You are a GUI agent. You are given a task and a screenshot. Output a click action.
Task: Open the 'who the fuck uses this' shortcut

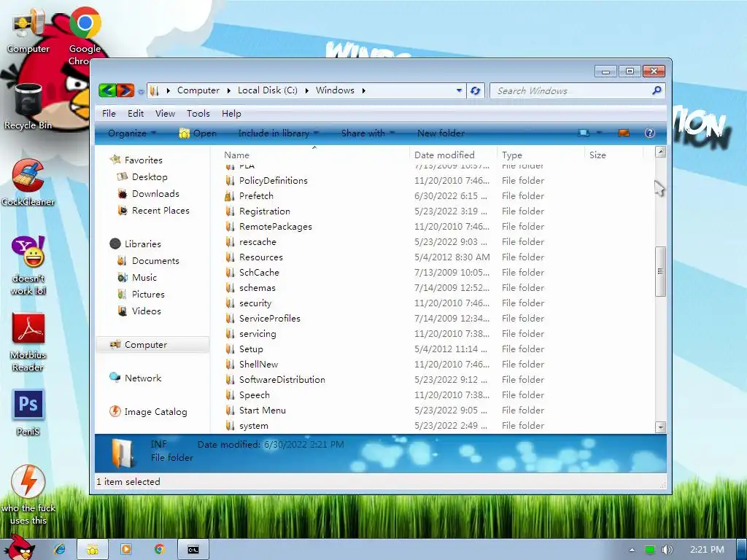(28, 495)
